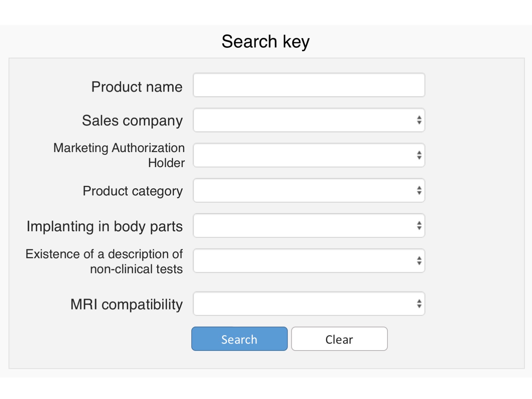This screenshot has width=532, height=399.
Task: Click the Clear button
Action: coord(339,339)
